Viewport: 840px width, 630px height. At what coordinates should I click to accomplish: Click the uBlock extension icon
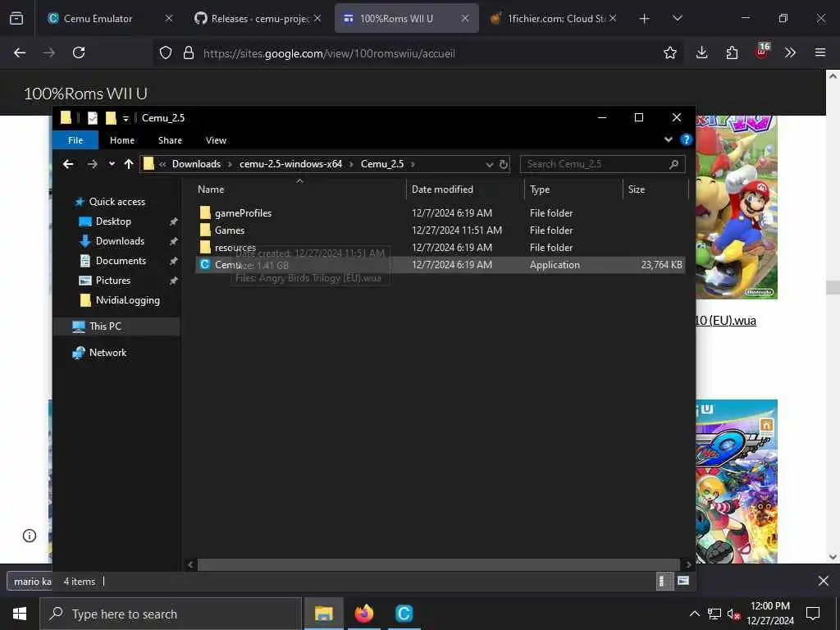pos(762,52)
